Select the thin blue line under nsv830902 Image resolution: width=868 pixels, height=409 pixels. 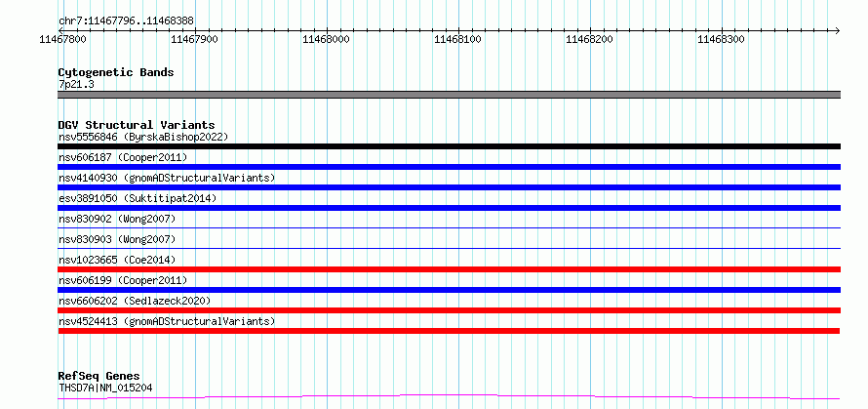449,227
